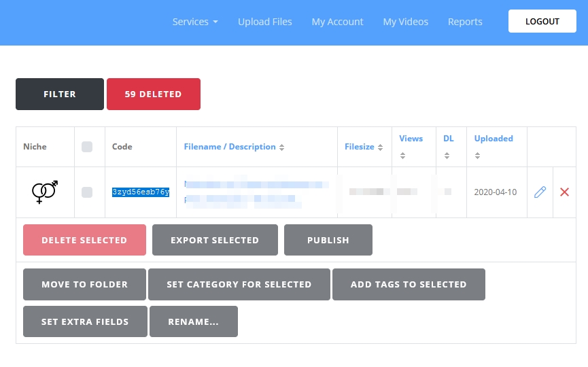588x367 pixels.
Task: Sort by DL arrows icon
Action: click(447, 156)
